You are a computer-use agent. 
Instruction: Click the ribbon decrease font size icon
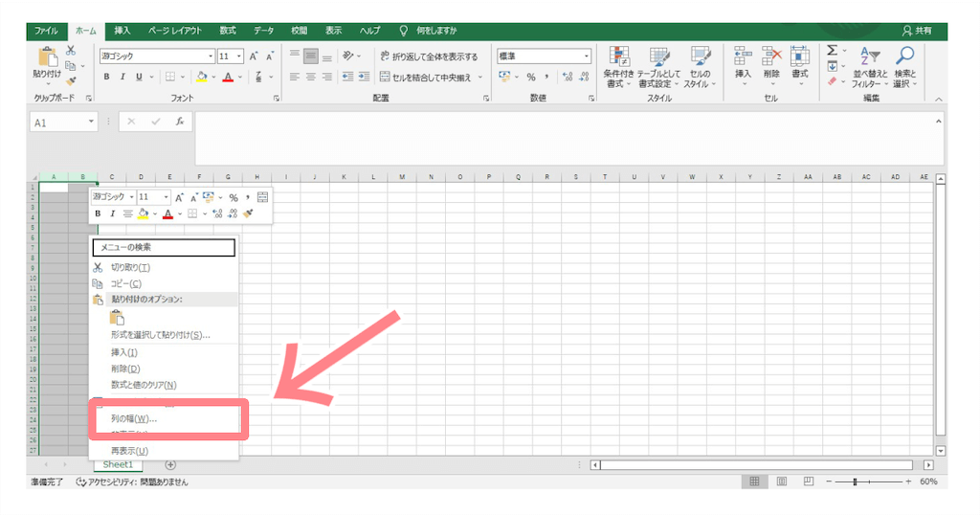pos(270,56)
